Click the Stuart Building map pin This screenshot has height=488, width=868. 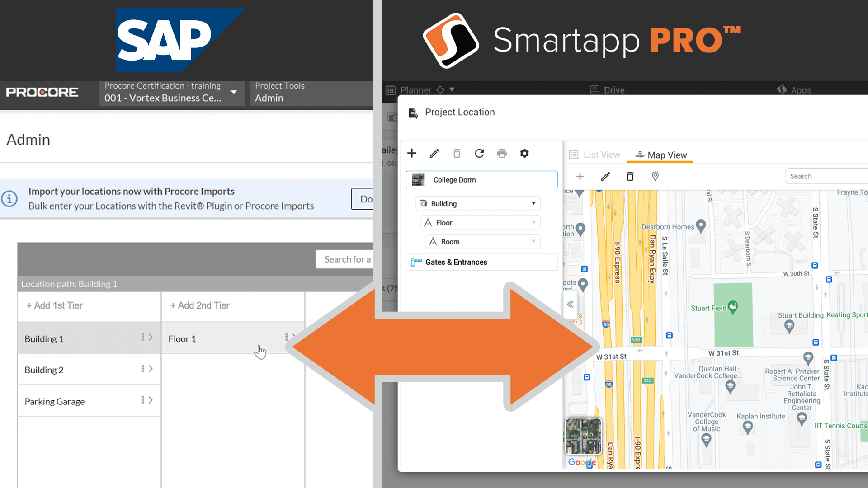[x=789, y=326]
